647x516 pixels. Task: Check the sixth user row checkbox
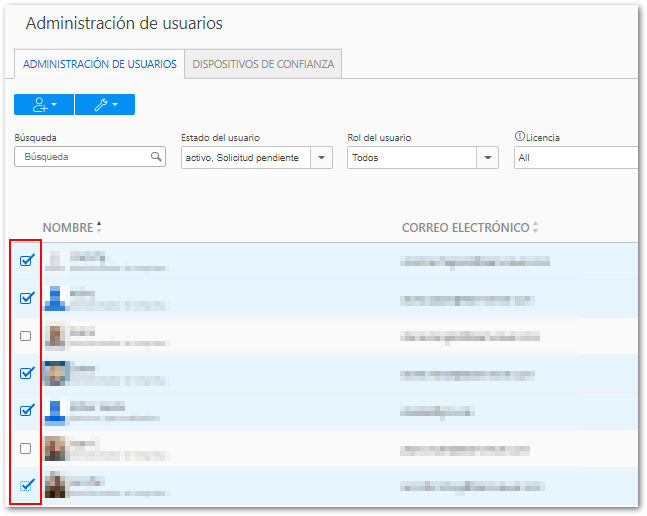coord(26,448)
